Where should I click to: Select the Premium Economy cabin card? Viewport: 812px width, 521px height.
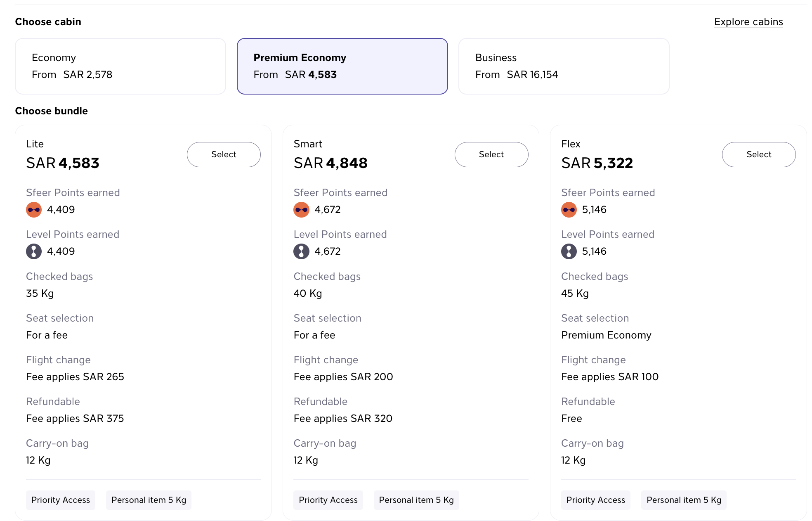[x=342, y=66]
